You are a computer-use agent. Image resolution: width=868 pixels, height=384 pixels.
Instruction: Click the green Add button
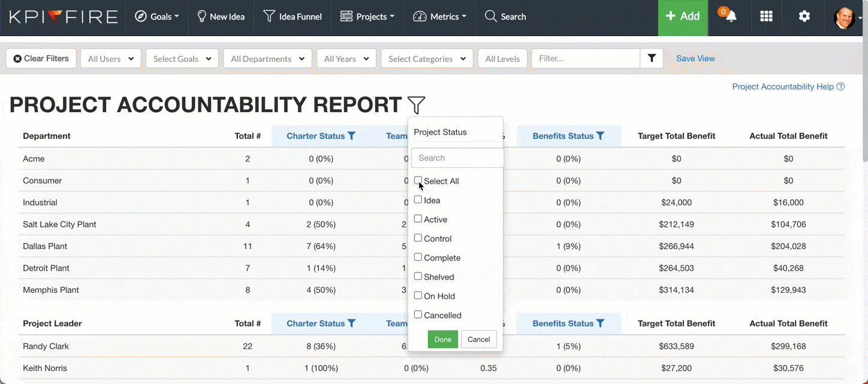coord(683,17)
